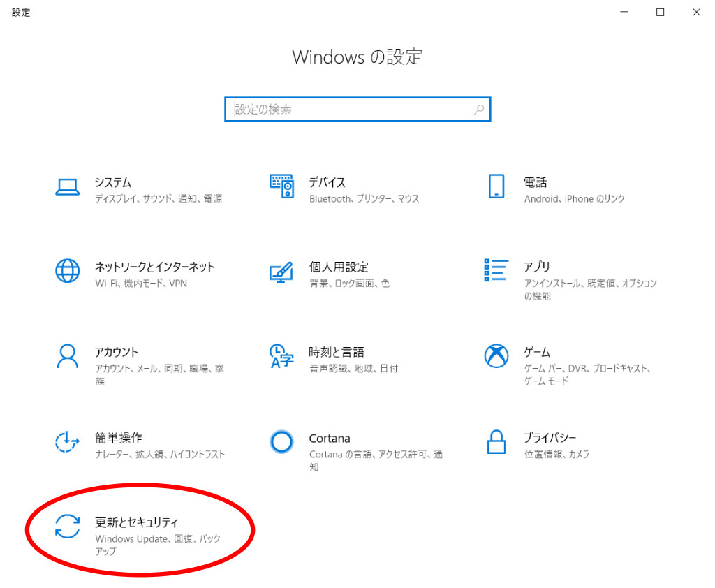Click 'Windows Update、回復、バックアップ' description

pos(159,545)
